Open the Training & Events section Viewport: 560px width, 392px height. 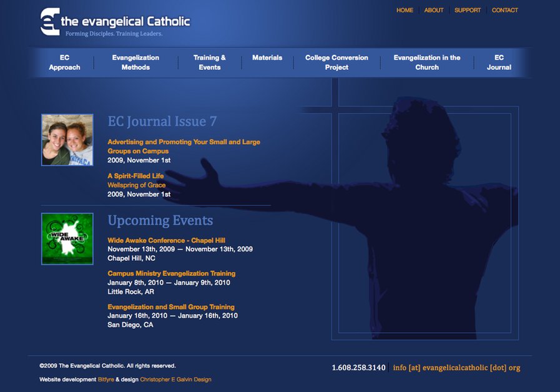click(210, 62)
